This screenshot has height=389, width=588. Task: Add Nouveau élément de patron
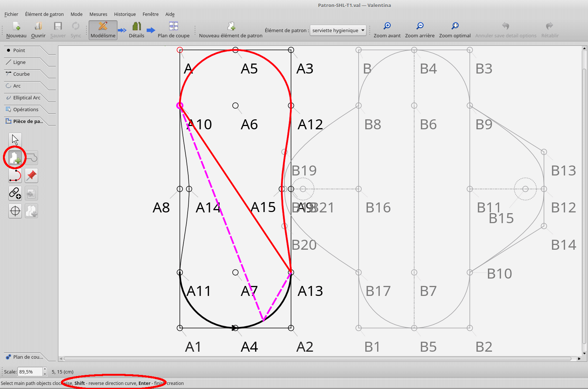(231, 30)
